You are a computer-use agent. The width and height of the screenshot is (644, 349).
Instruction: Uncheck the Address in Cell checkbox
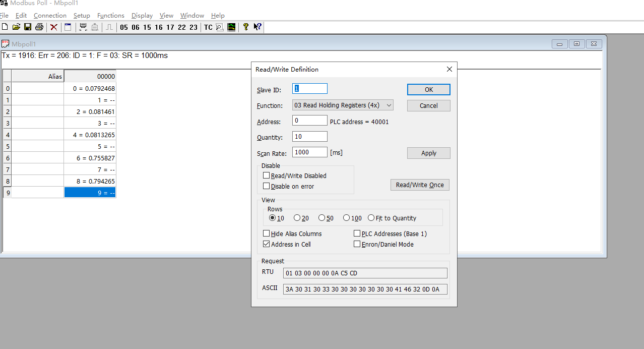pyautogui.click(x=266, y=244)
